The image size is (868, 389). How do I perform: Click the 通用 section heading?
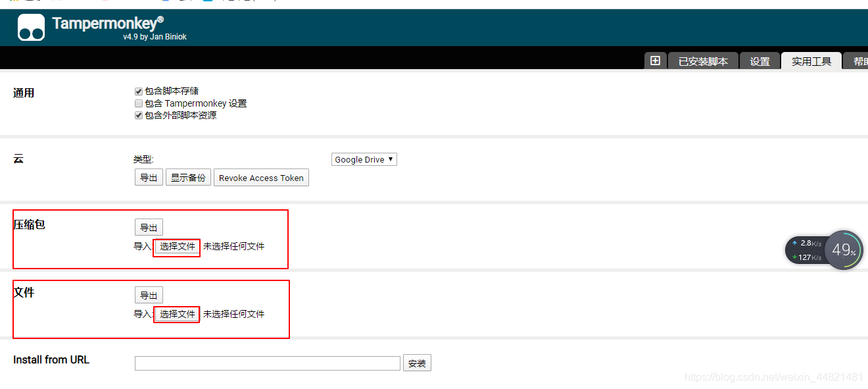24,93
